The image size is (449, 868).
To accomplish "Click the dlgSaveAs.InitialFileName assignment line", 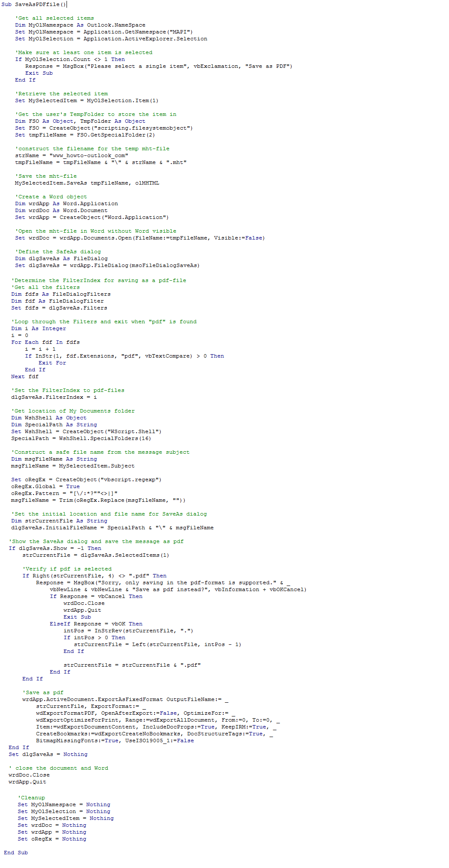I will (112, 528).
